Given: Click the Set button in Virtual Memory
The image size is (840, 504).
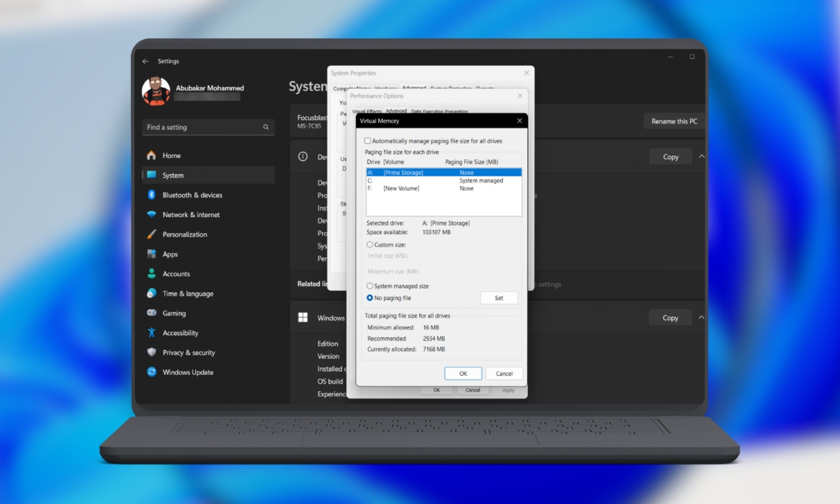Looking at the screenshot, I should click(499, 298).
